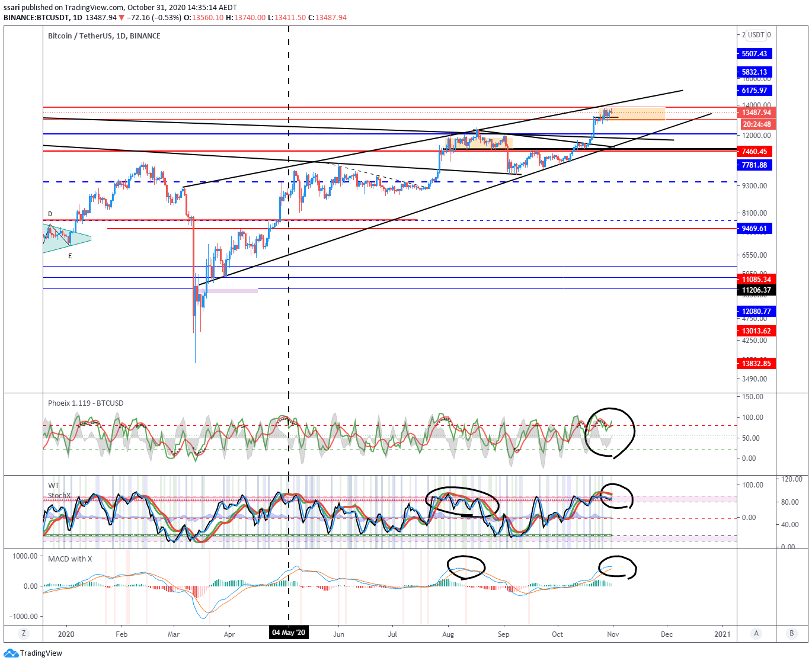Select the E label under triangle pattern
Screen dimensions: 812x664
(70, 256)
